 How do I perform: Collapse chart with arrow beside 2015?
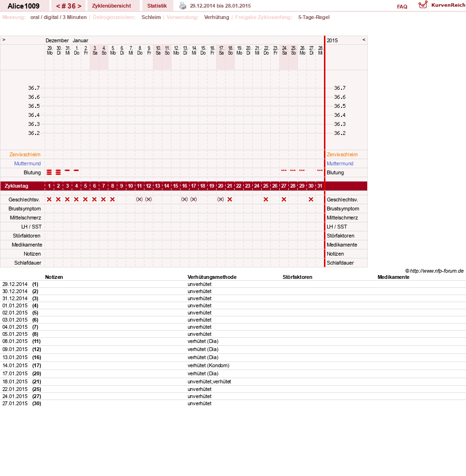click(x=364, y=40)
